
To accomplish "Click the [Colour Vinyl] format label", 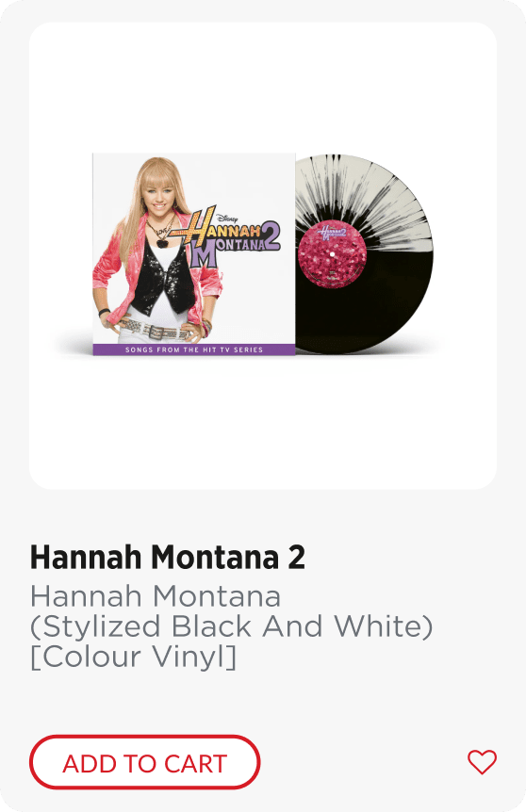I will [134, 657].
